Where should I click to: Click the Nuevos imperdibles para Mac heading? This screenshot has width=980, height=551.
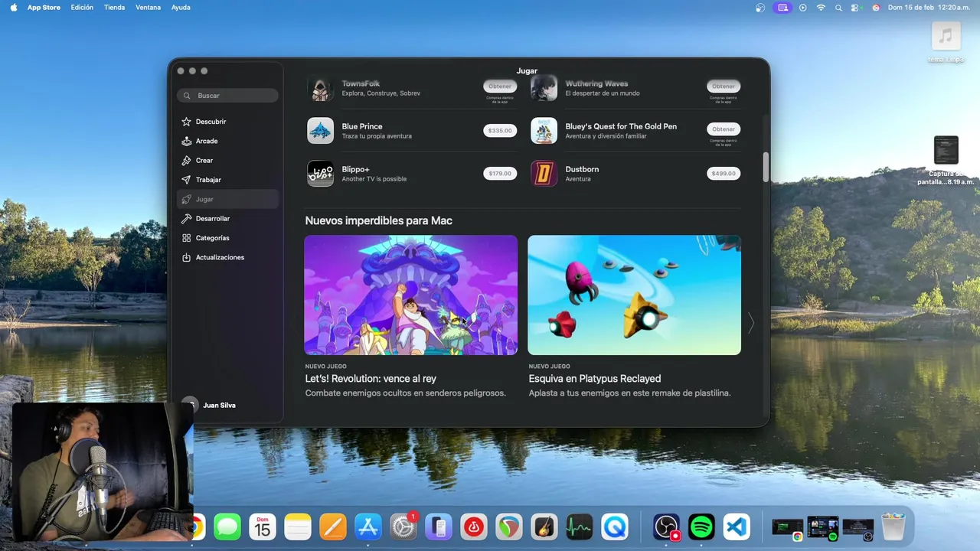click(379, 220)
